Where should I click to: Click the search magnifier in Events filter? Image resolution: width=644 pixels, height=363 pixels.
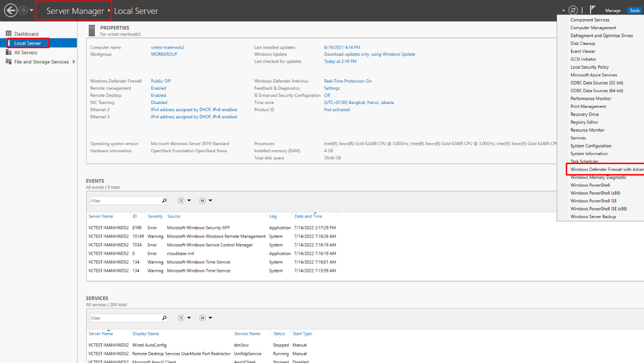click(164, 201)
